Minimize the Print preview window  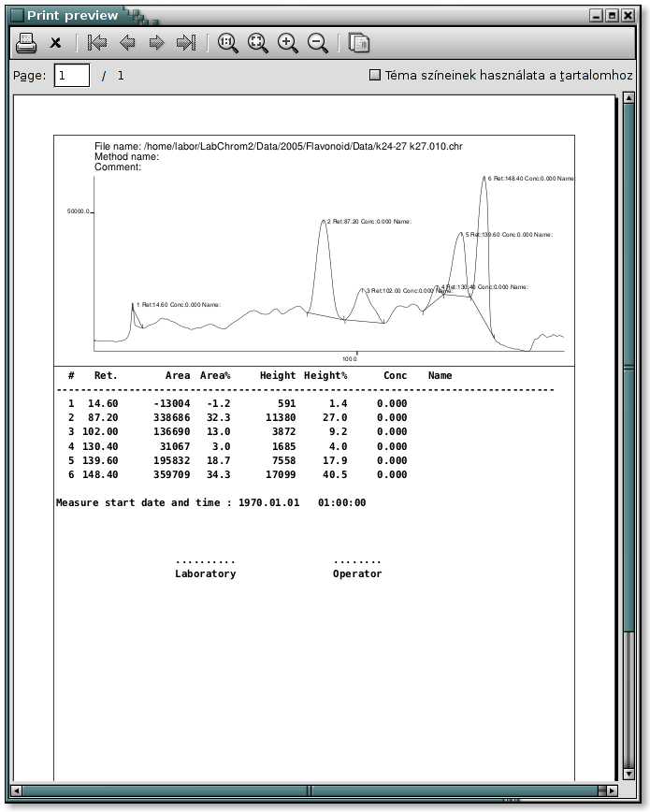tap(597, 15)
